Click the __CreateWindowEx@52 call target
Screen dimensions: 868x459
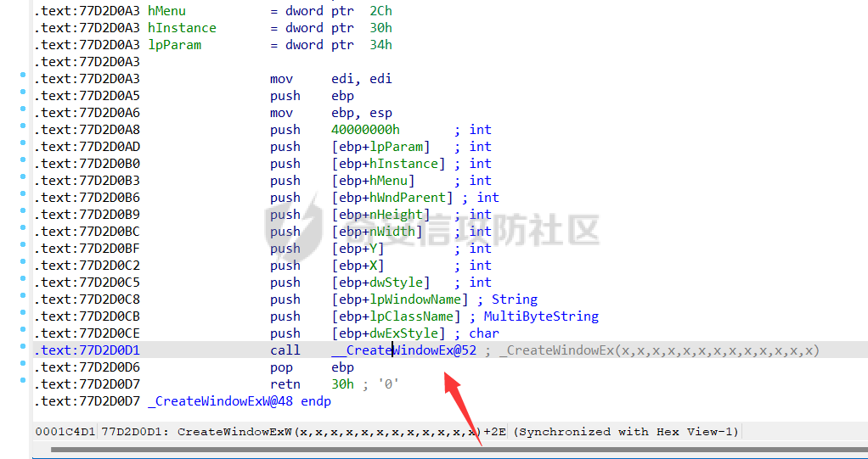403,350
